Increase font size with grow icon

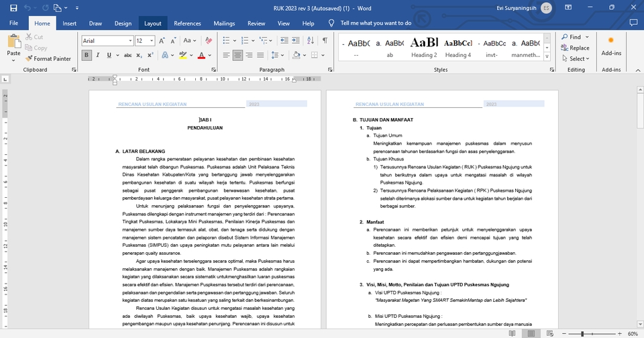162,41
